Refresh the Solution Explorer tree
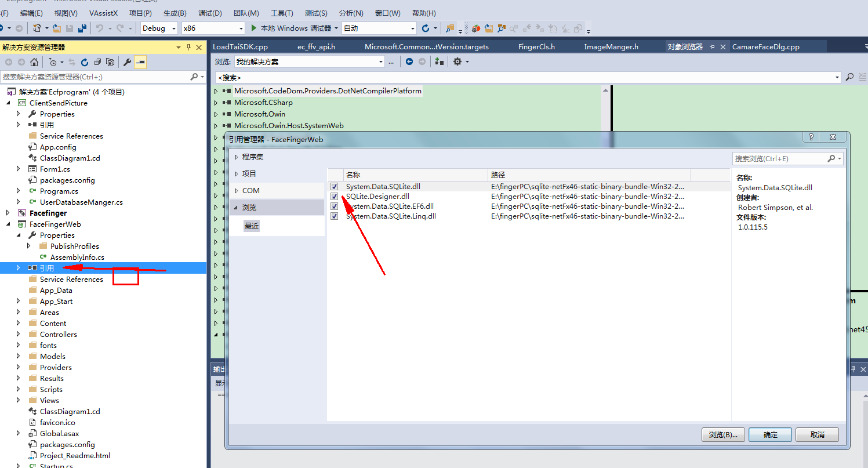868x468 pixels. pos(85,62)
